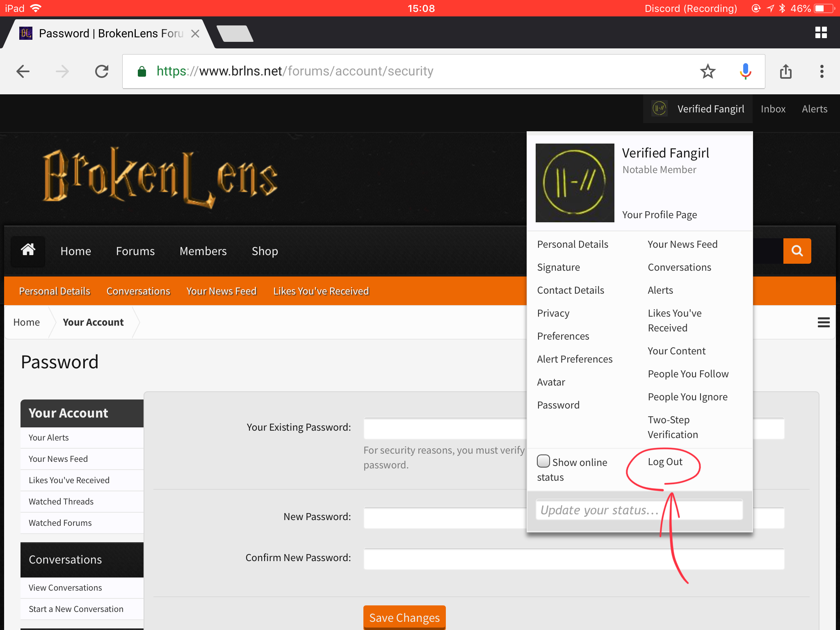Choose Preferences in the account dropdown
The height and width of the screenshot is (630, 840).
pyautogui.click(x=563, y=336)
